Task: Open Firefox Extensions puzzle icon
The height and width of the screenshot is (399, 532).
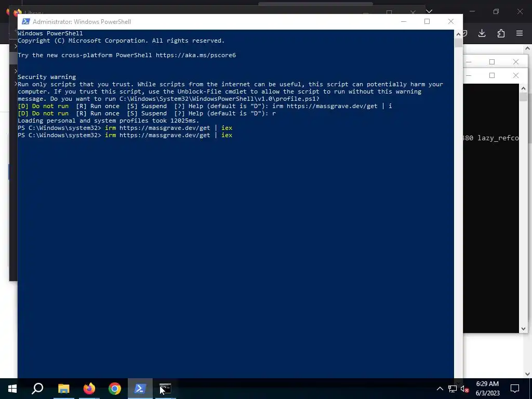Action: click(501, 33)
